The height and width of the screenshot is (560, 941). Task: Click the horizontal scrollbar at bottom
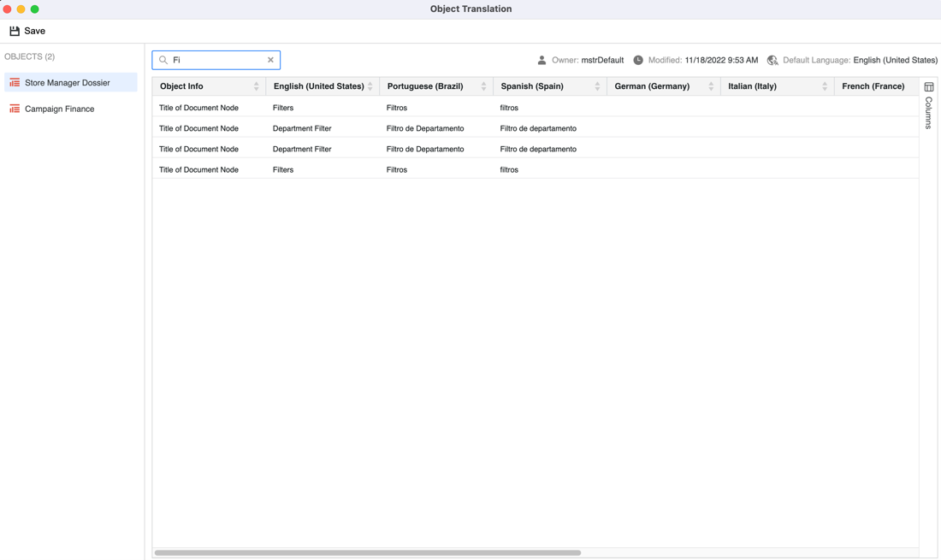(x=368, y=552)
